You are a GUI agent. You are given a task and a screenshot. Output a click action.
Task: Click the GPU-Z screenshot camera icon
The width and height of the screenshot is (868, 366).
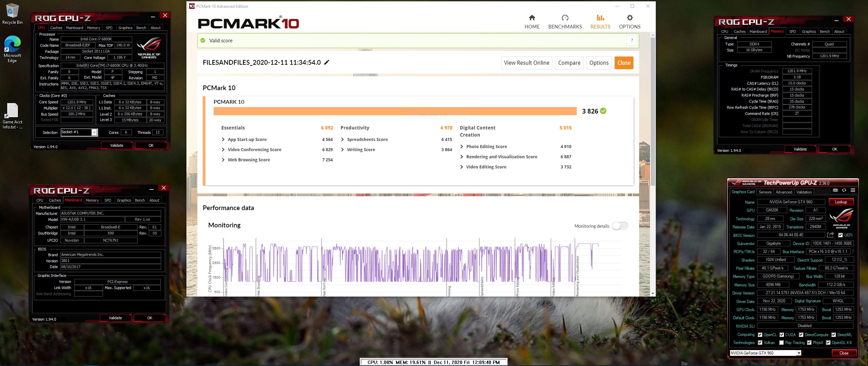[x=835, y=190]
